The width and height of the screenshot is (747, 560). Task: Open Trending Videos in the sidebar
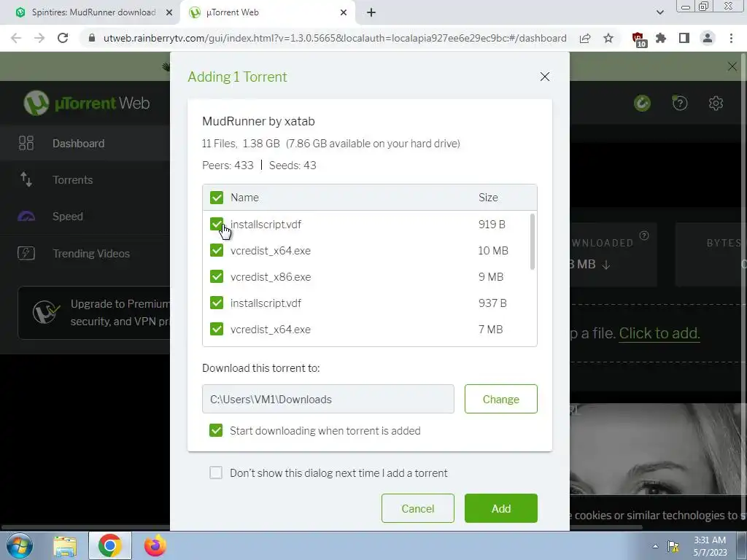pos(85,253)
